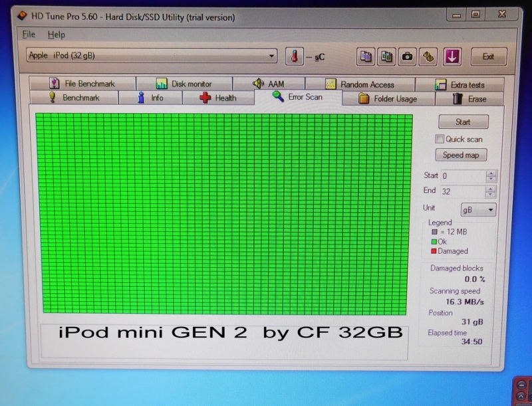Select the Error Scan tab
The width and height of the screenshot is (532, 406).
point(298,97)
